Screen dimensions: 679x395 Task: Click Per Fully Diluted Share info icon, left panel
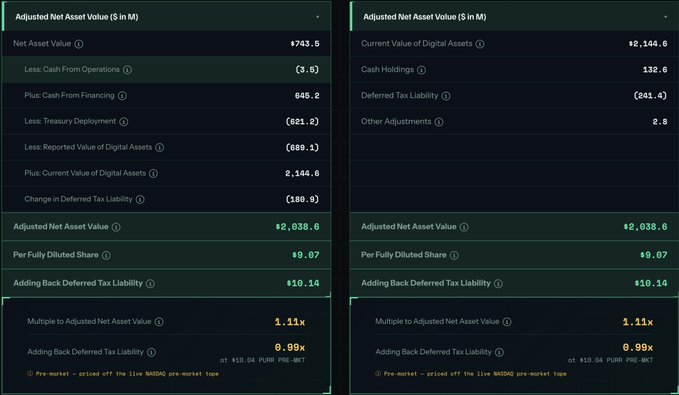pos(106,255)
